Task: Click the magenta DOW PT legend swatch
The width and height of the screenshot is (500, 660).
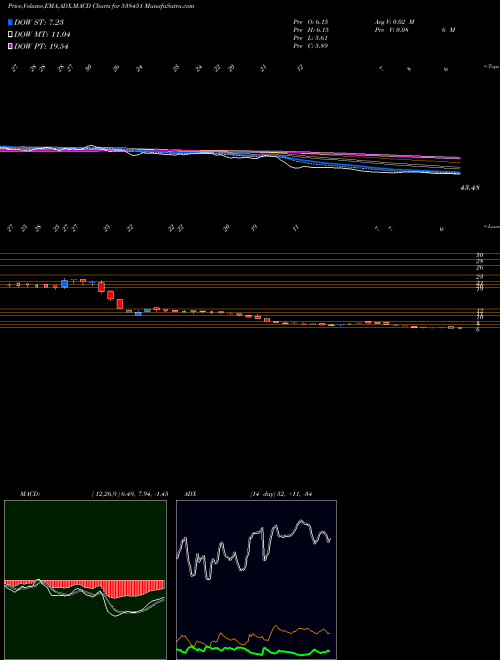Action: point(11,46)
